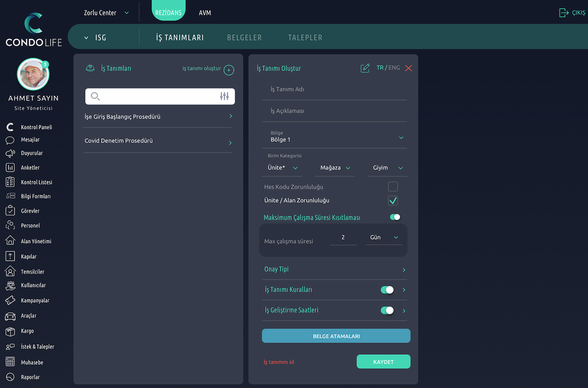Click the plus icon to create job definition
588x388 pixels.
(229, 70)
